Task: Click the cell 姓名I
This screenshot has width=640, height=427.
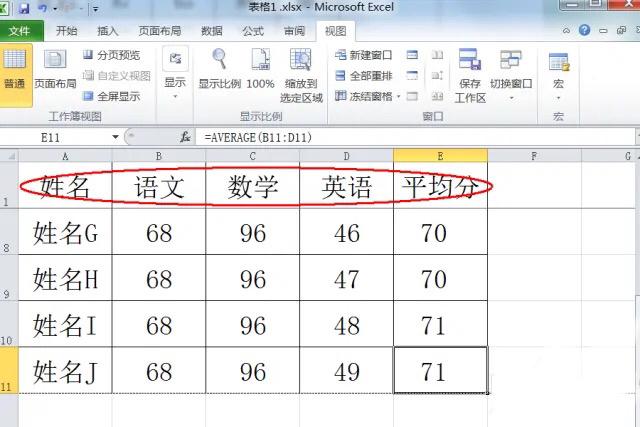Action: (65, 324)
